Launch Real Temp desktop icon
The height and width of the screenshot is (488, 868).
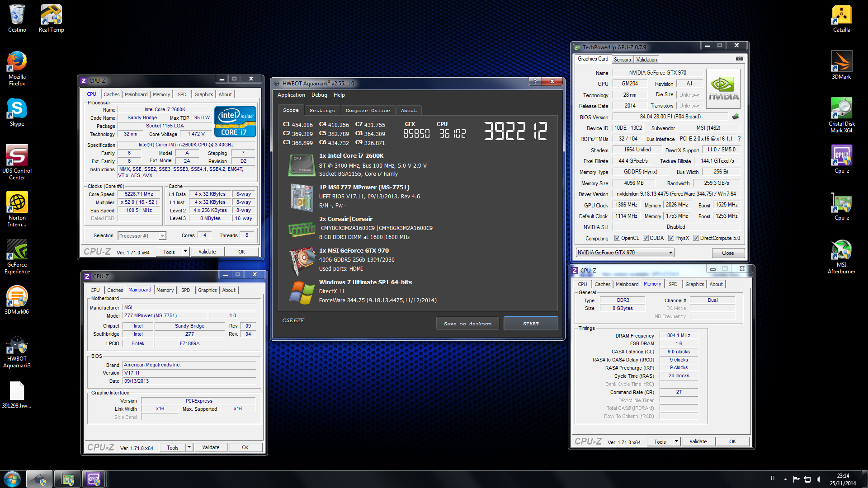point(51,18)
